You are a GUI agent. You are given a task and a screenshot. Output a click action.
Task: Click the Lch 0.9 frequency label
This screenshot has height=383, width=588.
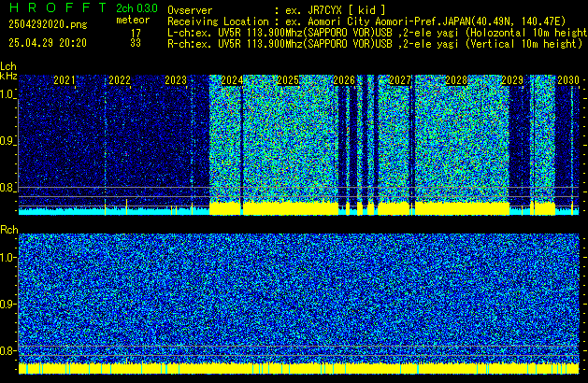tap(7, 141)
